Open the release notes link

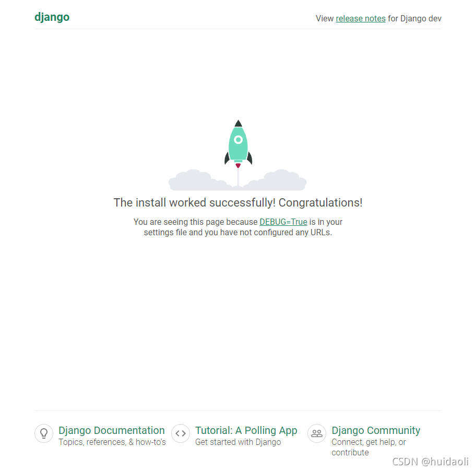click(360, 18)
